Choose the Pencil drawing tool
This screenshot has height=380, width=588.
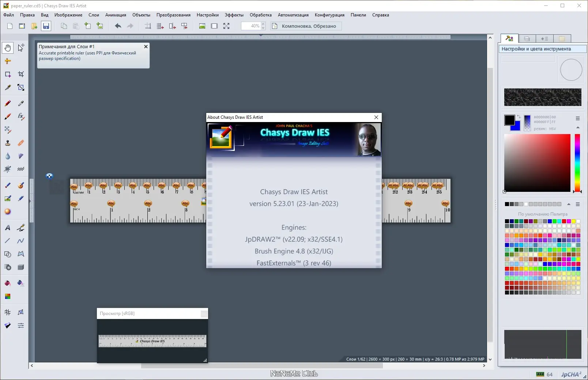tap(8, 103)
